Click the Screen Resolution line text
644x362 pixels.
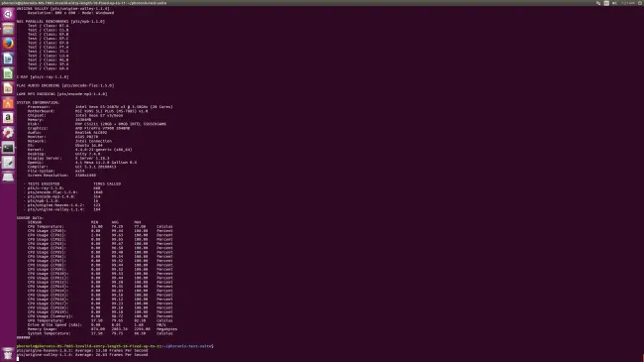[x=61, y=176]
